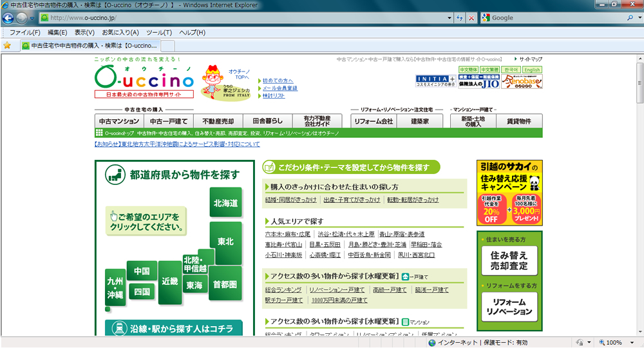Open the 表示(V) menu
The width and height of the screenshot is (644, 348).
(x=84, y=32)
